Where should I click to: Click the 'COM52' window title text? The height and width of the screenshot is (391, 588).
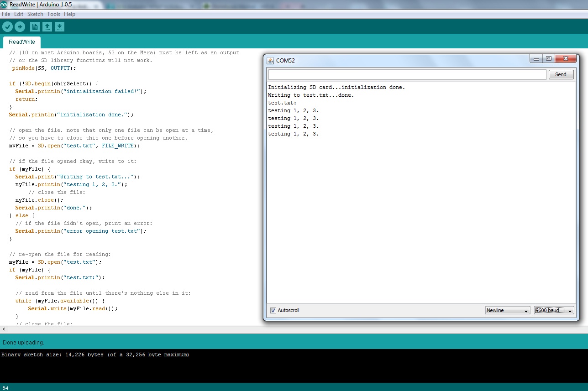286,60
